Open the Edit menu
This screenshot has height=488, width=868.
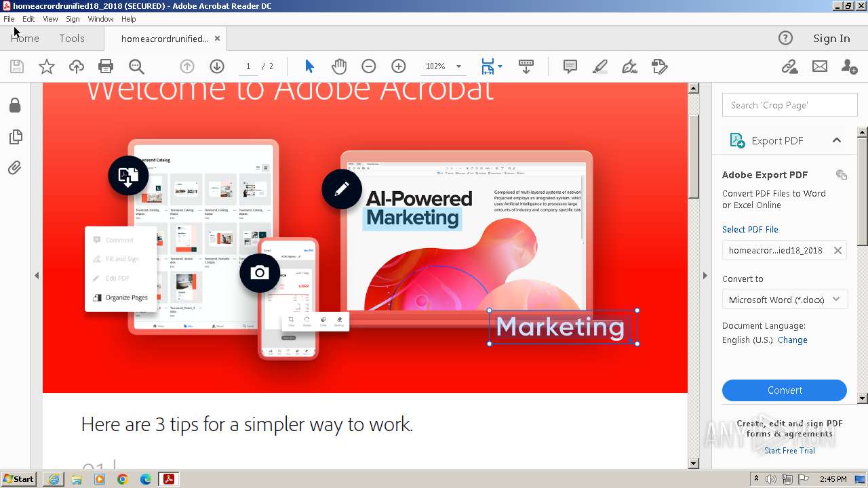pos(28,19)
